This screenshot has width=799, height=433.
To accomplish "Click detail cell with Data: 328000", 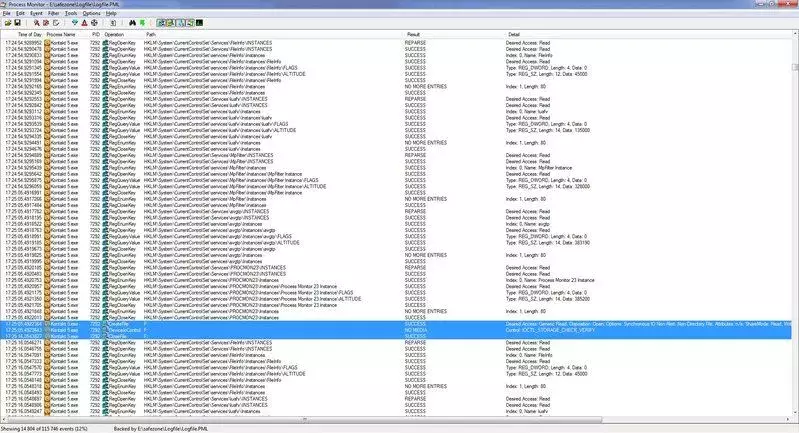I will point(548,186).
